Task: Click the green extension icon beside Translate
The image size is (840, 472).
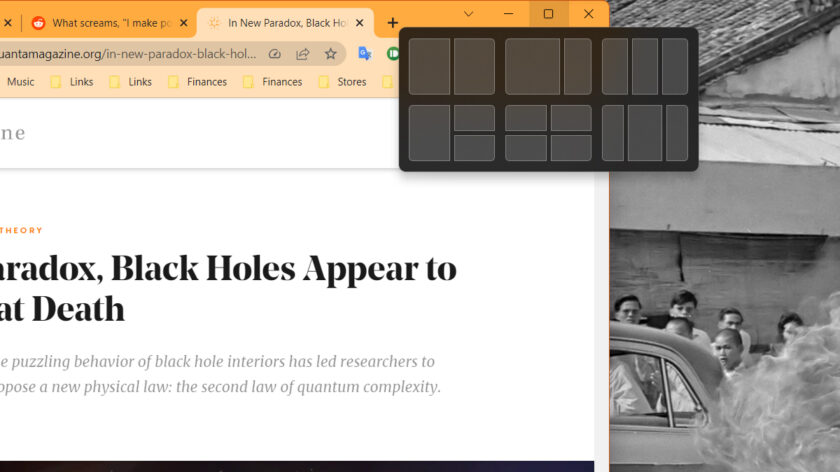Action: (393, 54)
